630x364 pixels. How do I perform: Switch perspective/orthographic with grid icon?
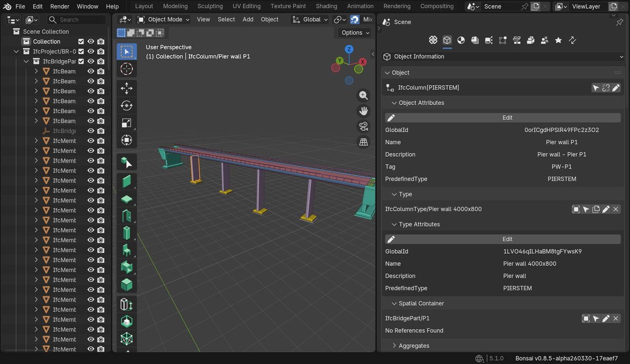coord(363,142)
